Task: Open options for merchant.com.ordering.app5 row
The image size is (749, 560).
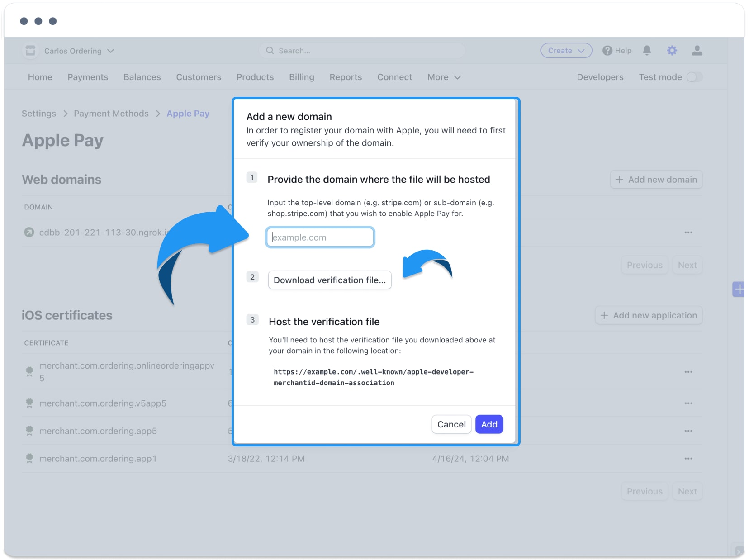Action: pos(688,431)
